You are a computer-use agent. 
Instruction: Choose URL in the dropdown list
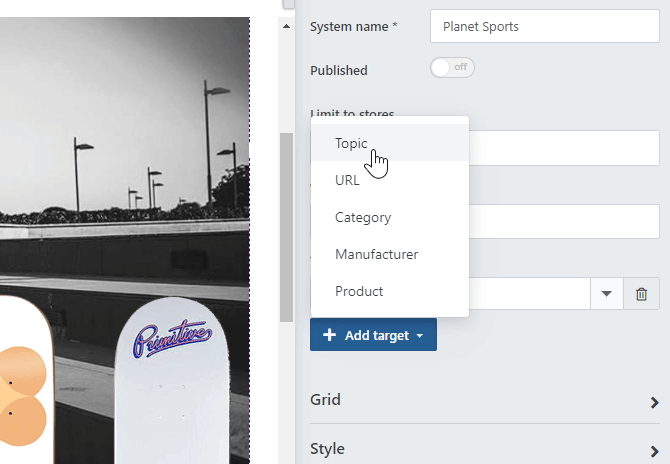coord(347,180)
